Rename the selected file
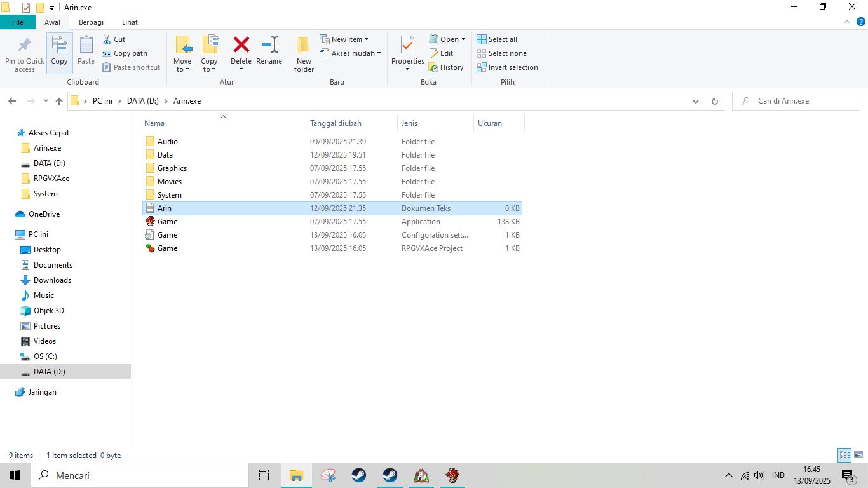This screenshot has width=868, height=488. tap(269, 52)
